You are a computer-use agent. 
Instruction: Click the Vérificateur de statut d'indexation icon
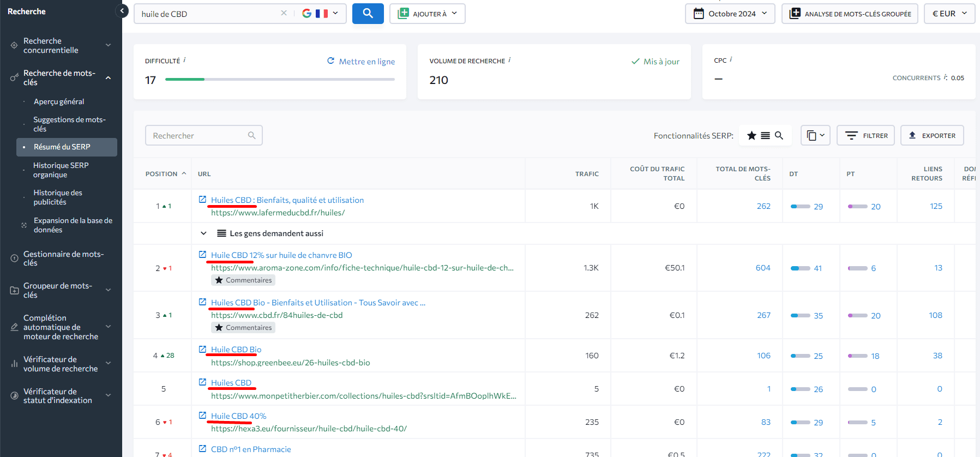click(x=14, y=396)
